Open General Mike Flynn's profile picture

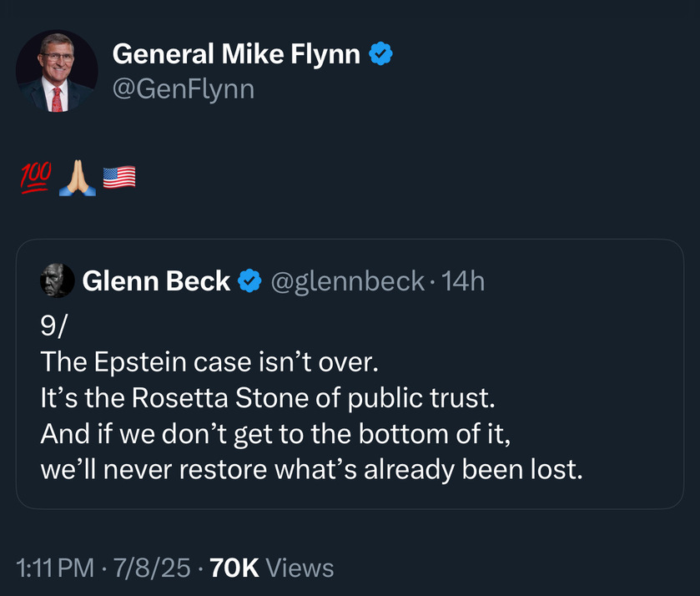tap(57, 71)
